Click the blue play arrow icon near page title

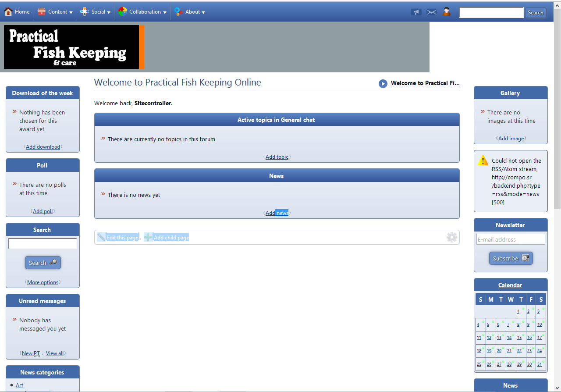click(x=383, y=83)
